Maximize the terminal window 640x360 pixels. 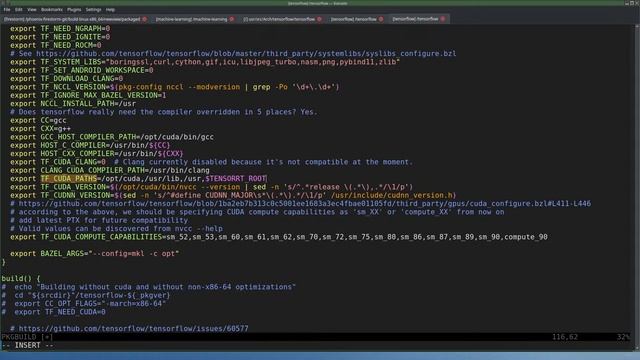point(632,3)
